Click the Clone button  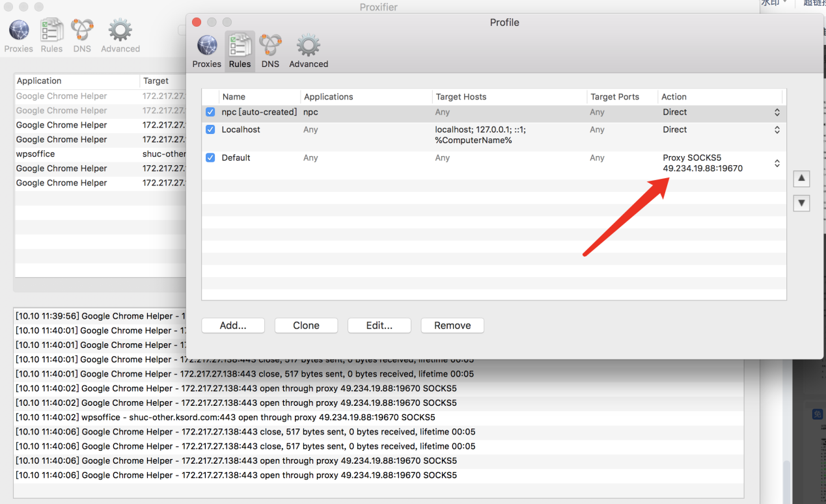(x=306, y=325)
